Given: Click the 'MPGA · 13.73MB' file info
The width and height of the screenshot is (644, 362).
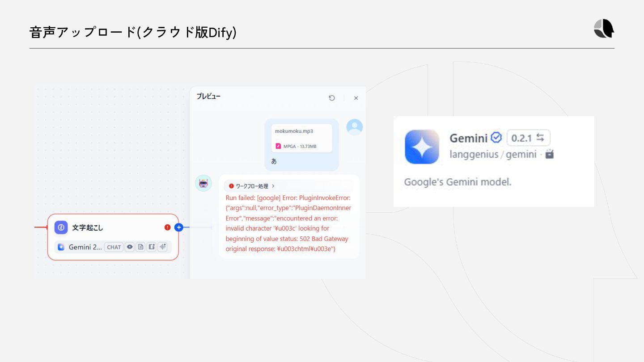Looking at the screenshot, I should click(x=300, y=146).
